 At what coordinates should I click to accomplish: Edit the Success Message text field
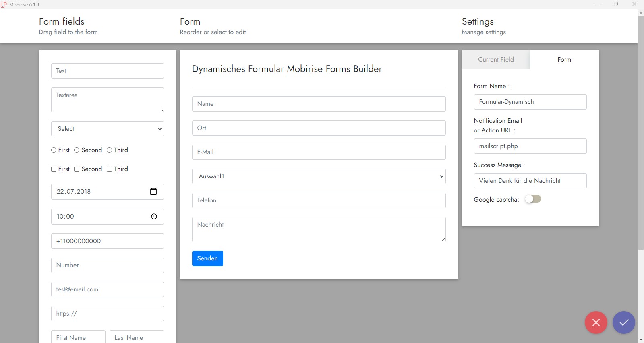(530, 181)
